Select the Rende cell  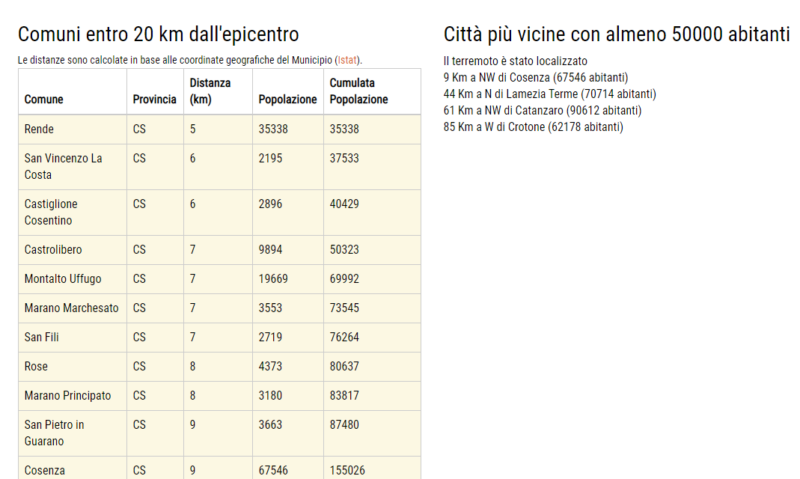point(72,129)
